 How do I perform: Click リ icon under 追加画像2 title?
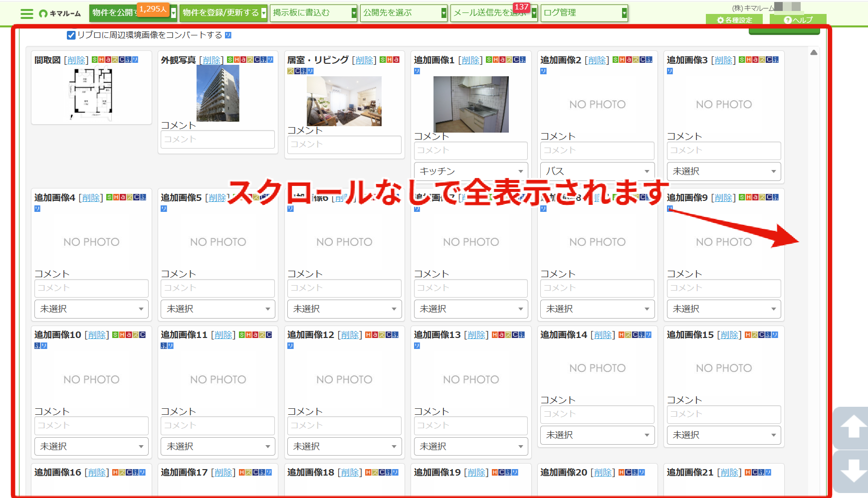tap(543, 71)
